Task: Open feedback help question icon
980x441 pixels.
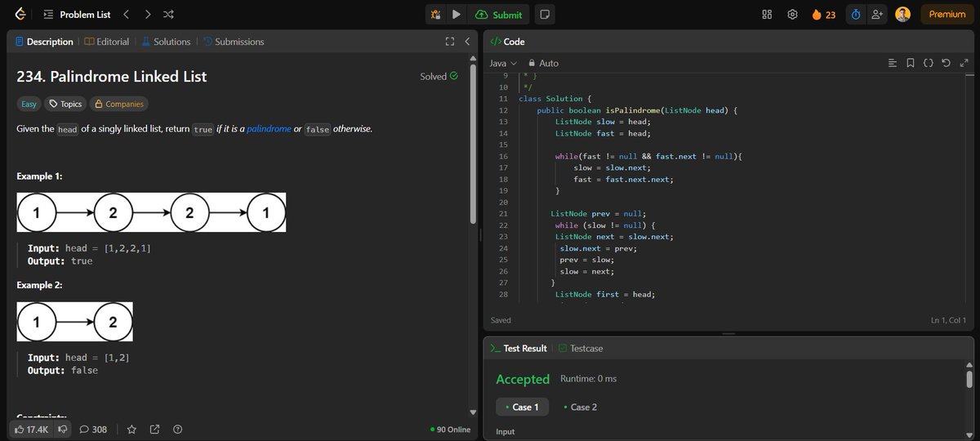Action: pos(177,429)
